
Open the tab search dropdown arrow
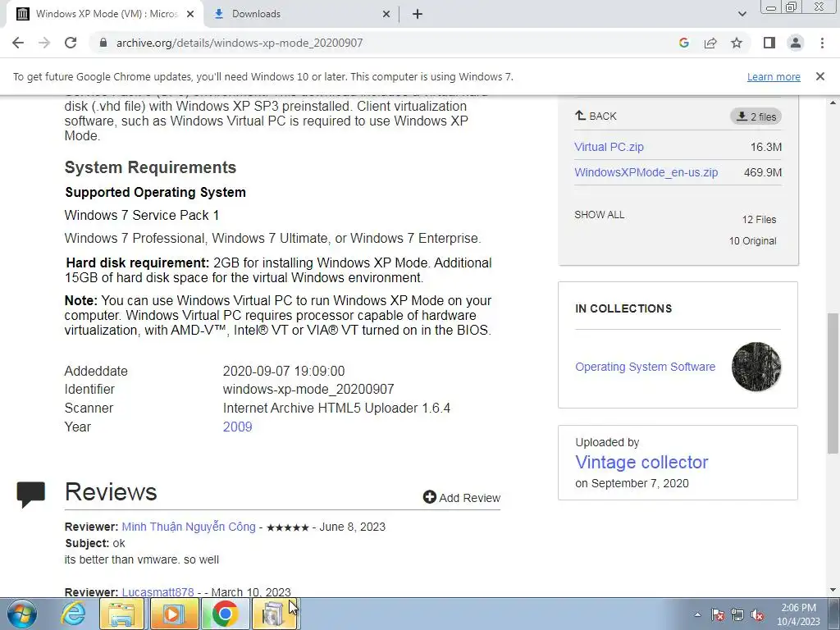pyautogui.click(x=742, y=14)
